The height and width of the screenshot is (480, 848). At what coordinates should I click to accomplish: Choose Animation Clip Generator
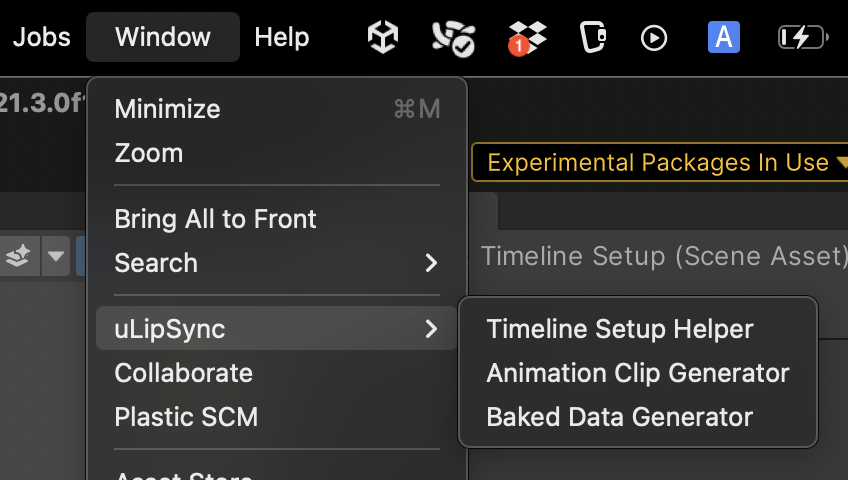[x=638, y=373]
